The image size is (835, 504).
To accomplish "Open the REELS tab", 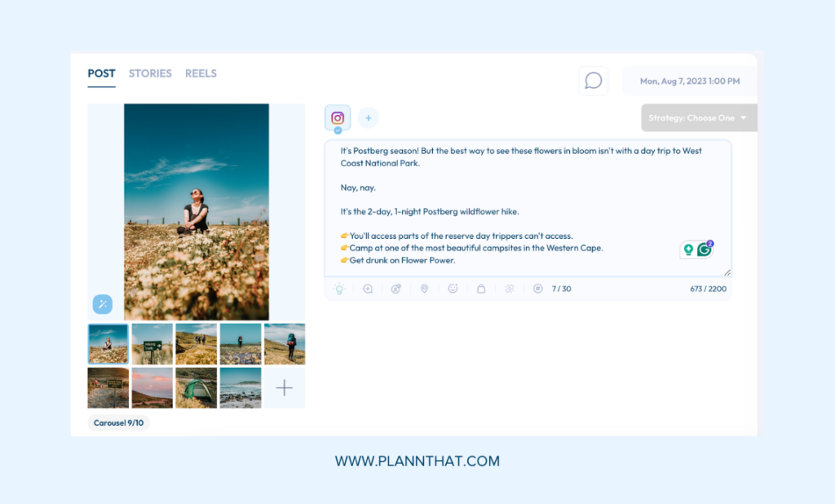I will point(201,73).
